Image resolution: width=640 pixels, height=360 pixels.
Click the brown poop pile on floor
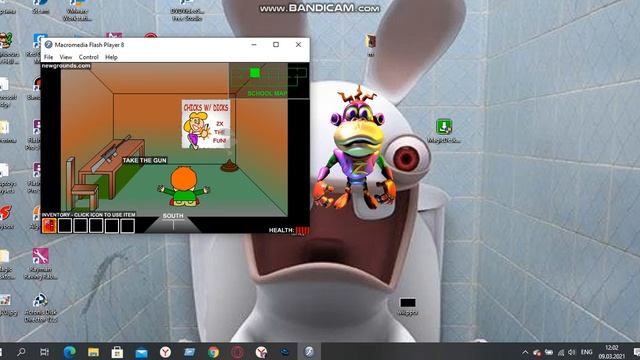coord(229,166)
